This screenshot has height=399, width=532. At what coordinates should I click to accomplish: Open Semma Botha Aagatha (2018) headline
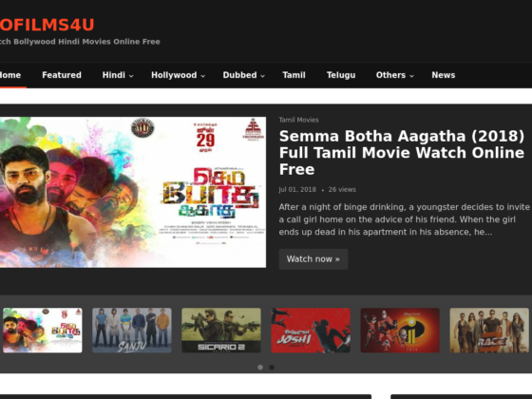pos(402,153)
